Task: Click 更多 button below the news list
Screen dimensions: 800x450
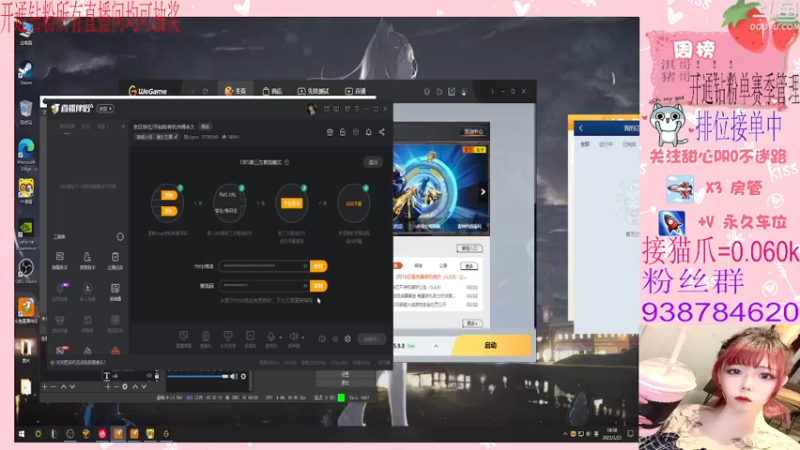Action: (472, 323)
